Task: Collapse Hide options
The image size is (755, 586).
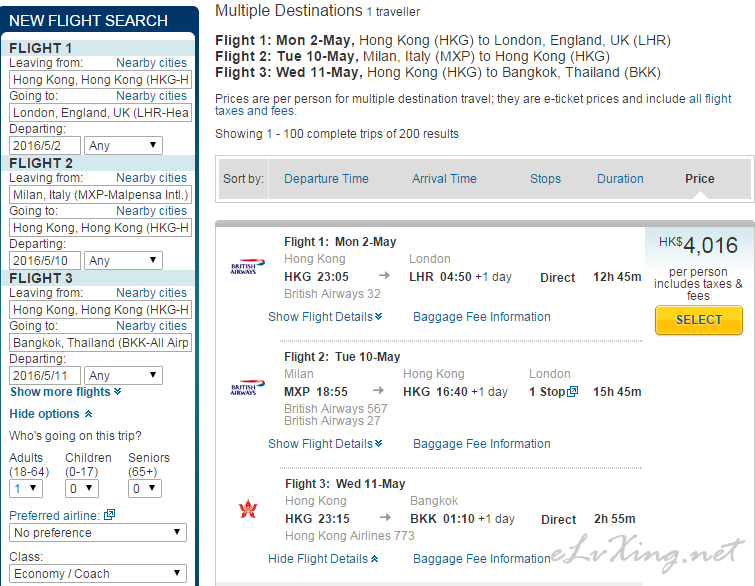Action: [51, 414]
